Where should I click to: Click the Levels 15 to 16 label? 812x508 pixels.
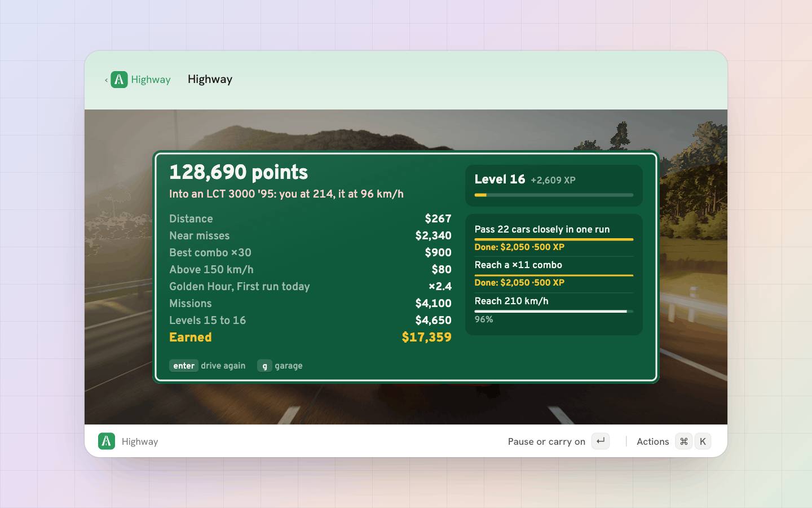point(208,321)
